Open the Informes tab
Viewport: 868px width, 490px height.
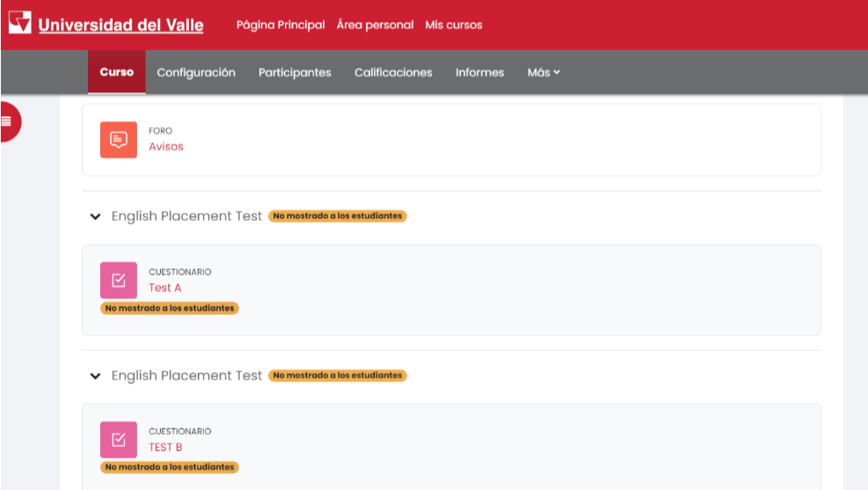click(479, 72)
